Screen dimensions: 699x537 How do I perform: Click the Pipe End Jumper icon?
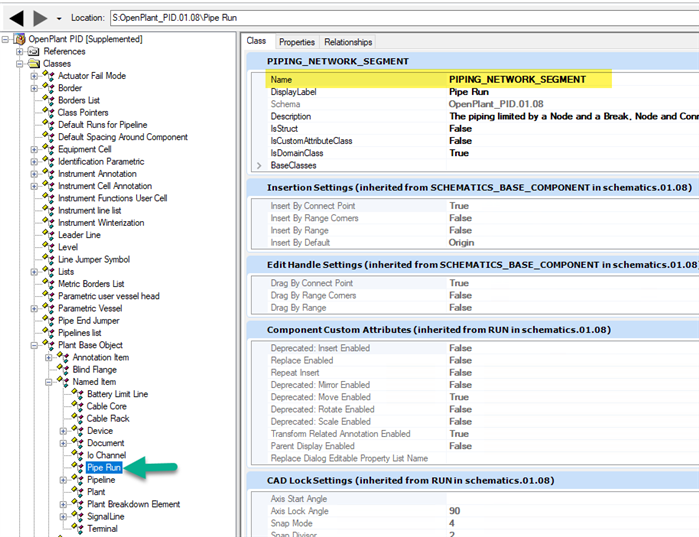tap(48, 320)
